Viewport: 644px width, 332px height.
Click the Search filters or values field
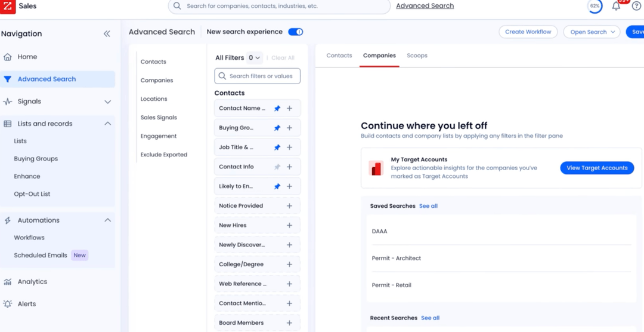(258, 76)
